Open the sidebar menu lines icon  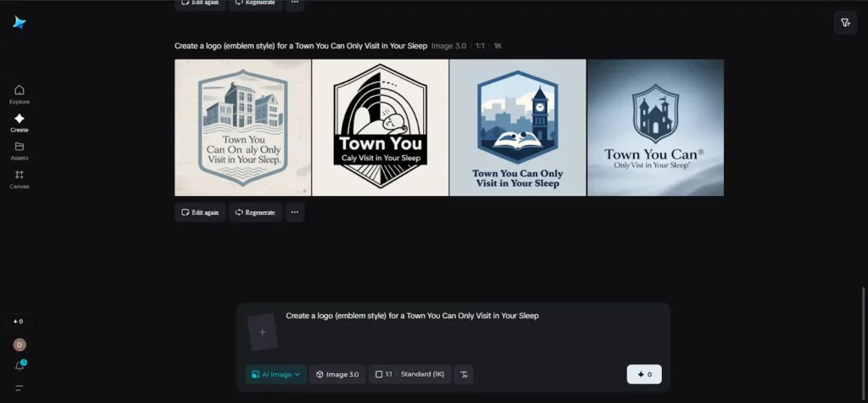tap(19, 388)
